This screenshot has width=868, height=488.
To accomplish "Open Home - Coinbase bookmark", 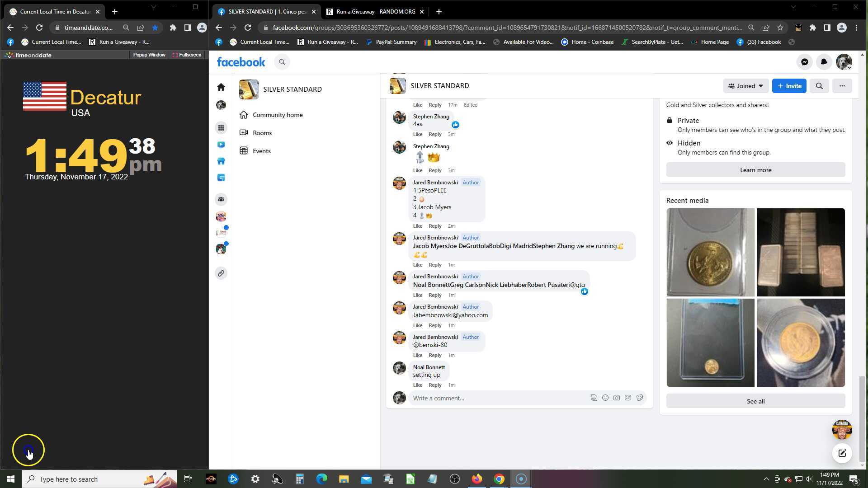I will coord(587,42).
